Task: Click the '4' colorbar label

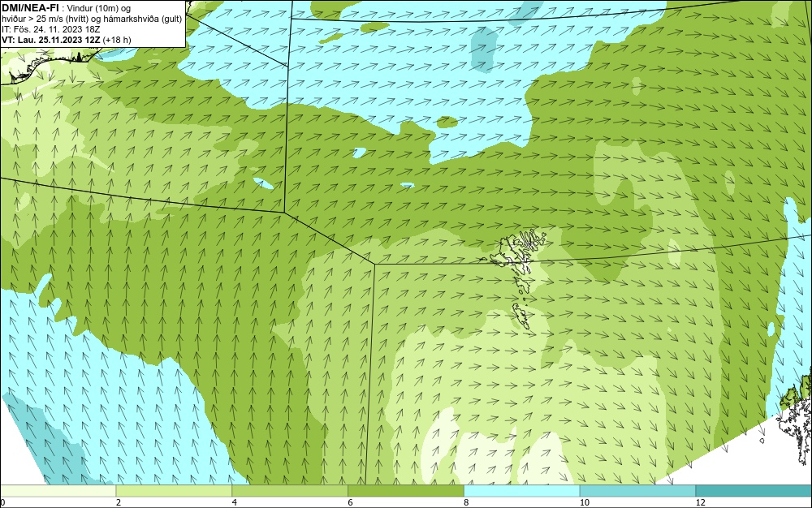Action: [x=235, y=502]
